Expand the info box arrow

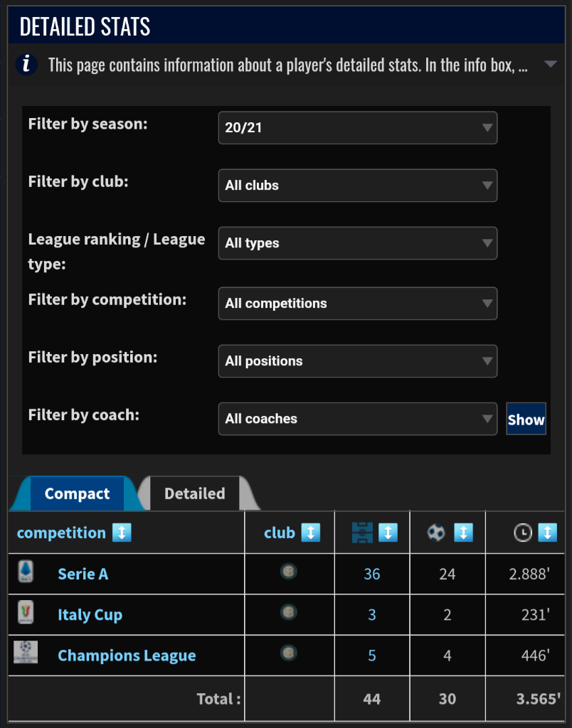click(550, 65)
